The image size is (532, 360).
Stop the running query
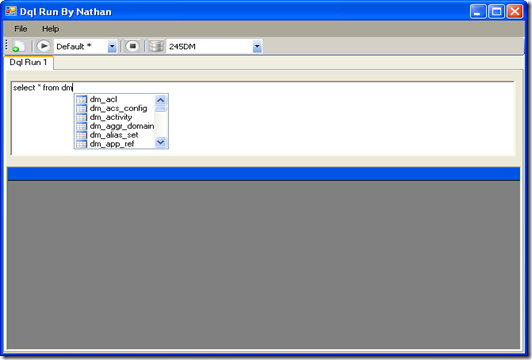pyautogui.click(x=132, y=46)
